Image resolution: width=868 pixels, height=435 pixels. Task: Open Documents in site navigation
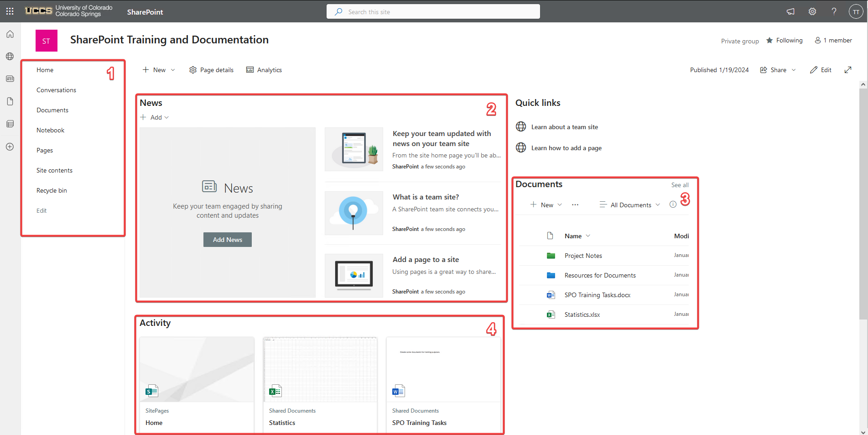pyautogui.click(x=52, y=110)
